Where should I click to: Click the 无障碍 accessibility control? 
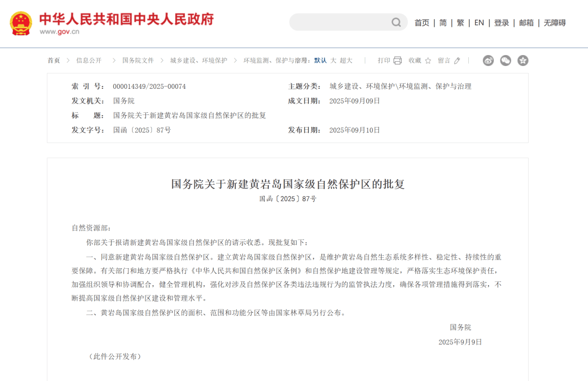pyautogui.click(x=554, y=22)
